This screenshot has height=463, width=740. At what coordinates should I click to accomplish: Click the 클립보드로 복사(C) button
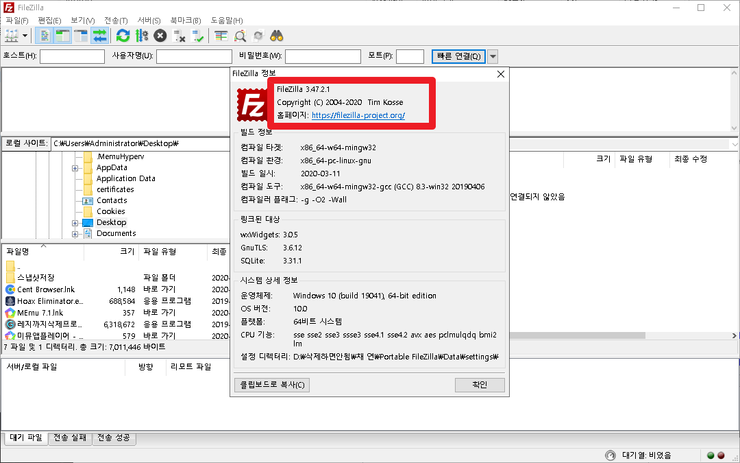272,385
